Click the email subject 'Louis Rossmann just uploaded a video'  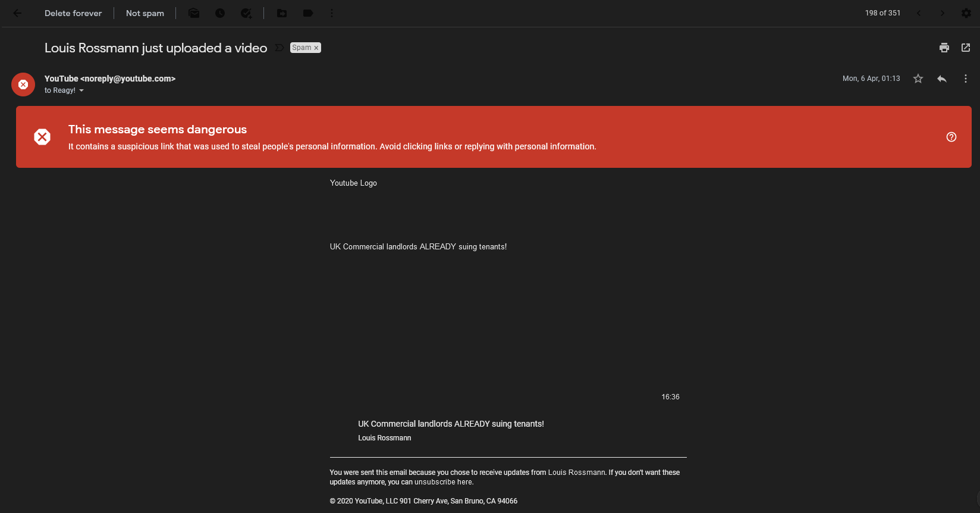point(156,48)
